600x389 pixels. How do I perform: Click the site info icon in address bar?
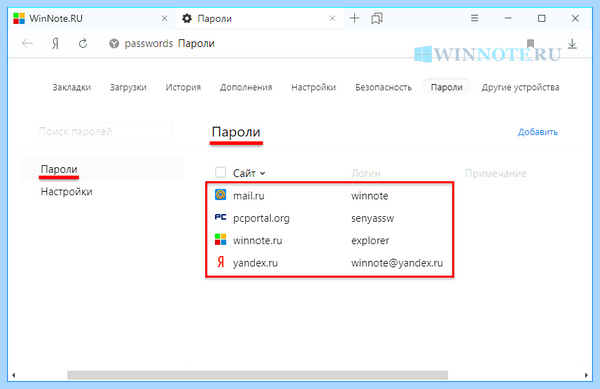coord(114,44)
